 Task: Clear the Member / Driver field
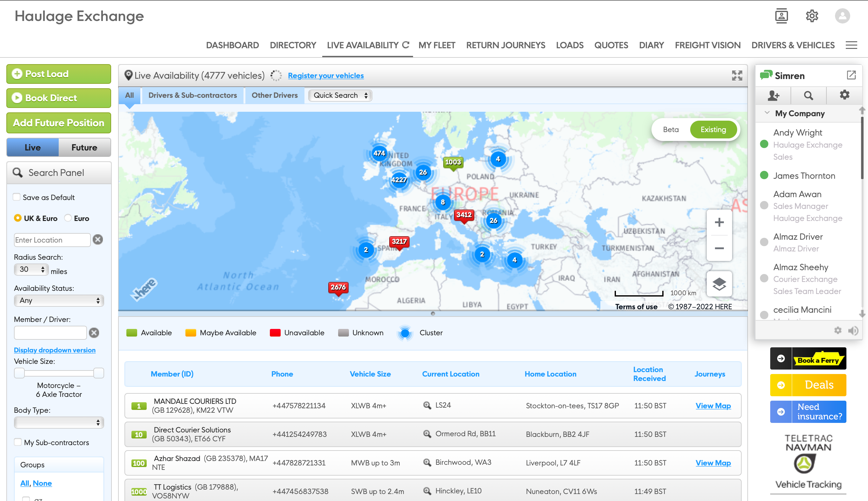click(94, 332)
